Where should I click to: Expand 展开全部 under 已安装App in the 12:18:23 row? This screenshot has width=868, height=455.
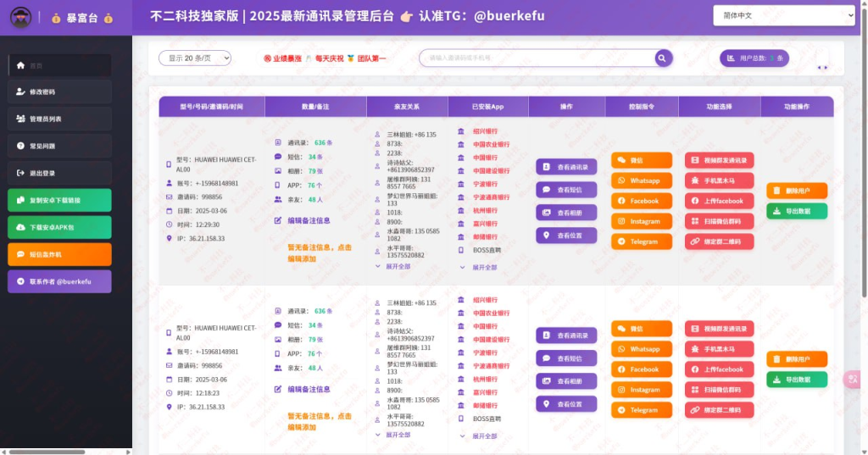click(479, 436)
